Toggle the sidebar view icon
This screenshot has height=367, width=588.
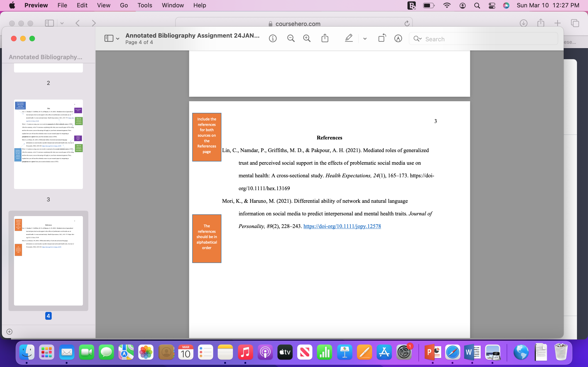108,38
